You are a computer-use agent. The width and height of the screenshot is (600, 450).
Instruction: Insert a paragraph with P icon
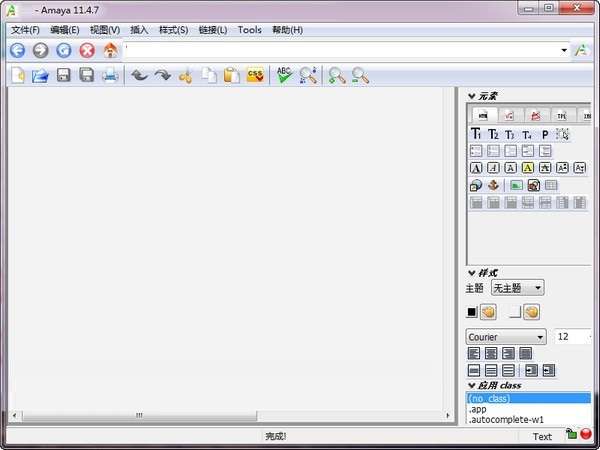tap(545, 135)
